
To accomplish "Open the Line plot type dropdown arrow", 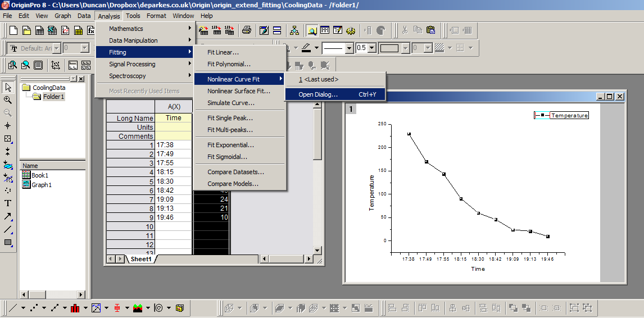I will coord(22,308).
